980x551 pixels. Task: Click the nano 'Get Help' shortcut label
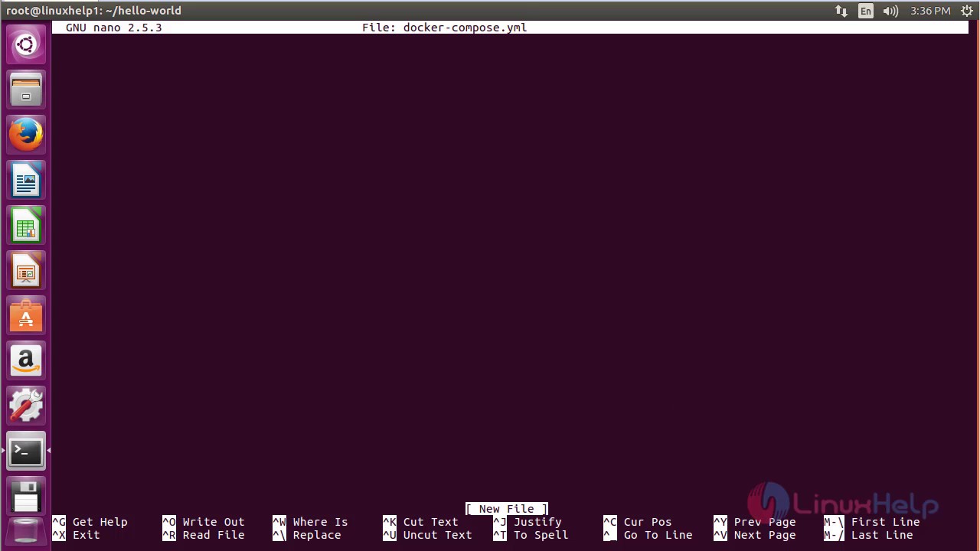[x=100, y=522]
